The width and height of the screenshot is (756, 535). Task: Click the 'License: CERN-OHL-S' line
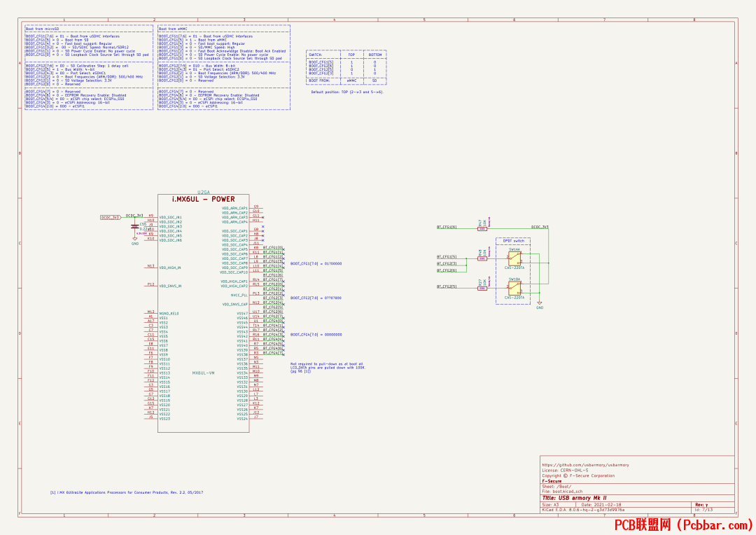[x=565, y=471]
